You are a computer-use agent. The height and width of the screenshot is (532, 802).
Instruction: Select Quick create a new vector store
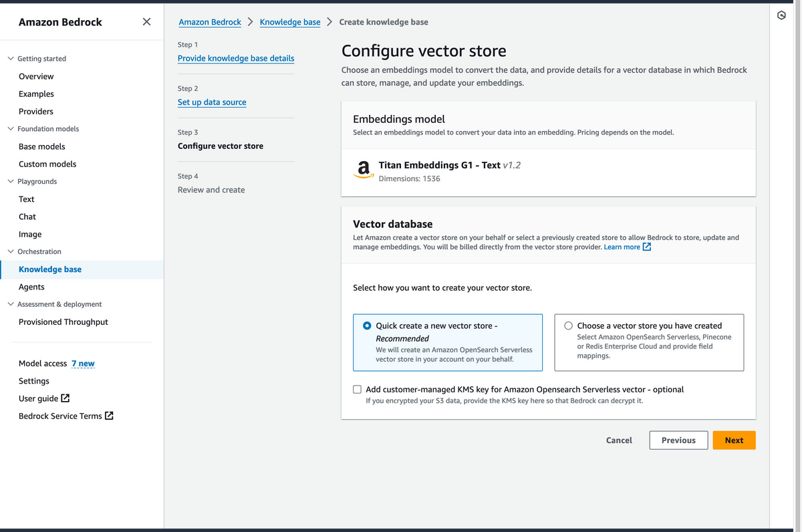pos(367,326)
